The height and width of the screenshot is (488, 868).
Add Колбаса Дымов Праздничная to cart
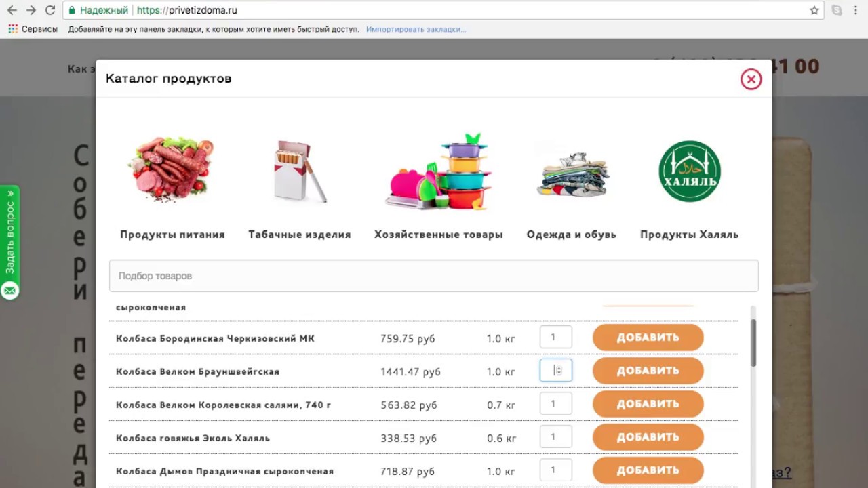point(648,470)
